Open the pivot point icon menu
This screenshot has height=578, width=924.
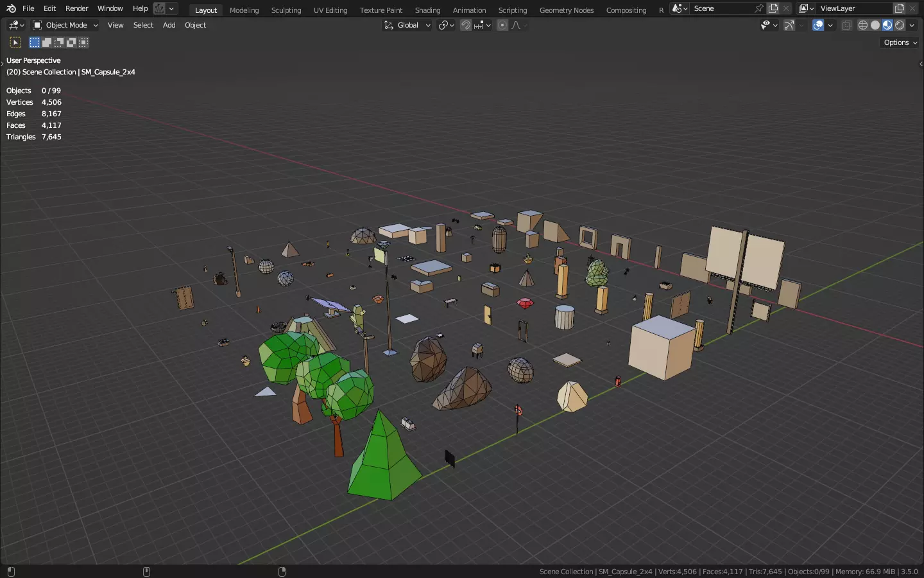tap(447, 25)
